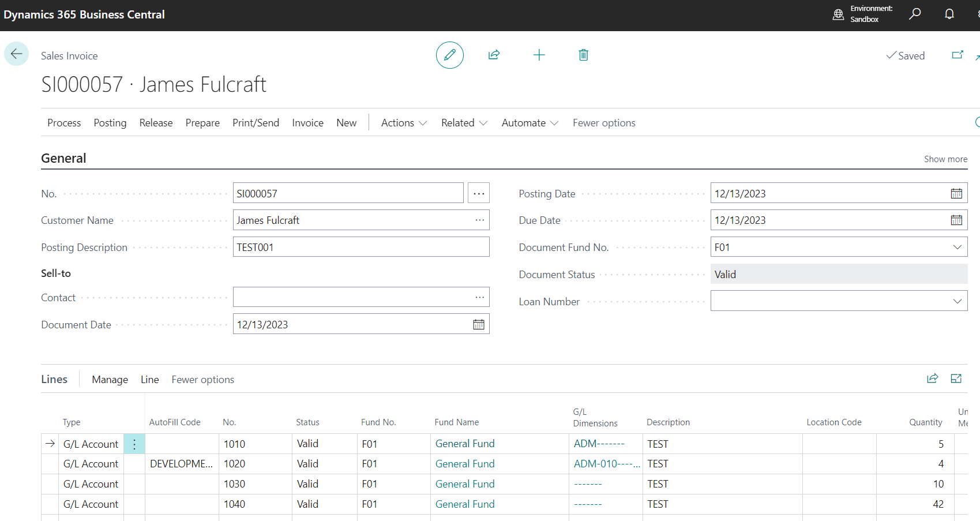Open the Manage menu in Lines

coord(110,380)
